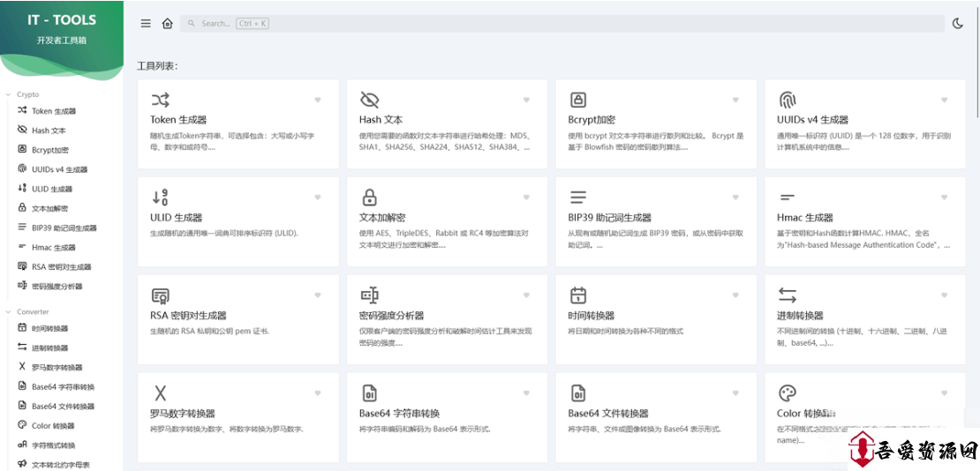Open Hash 文本 in the sidebar
980x471 pixels.
pyautogui.click(x=49, y=131)
